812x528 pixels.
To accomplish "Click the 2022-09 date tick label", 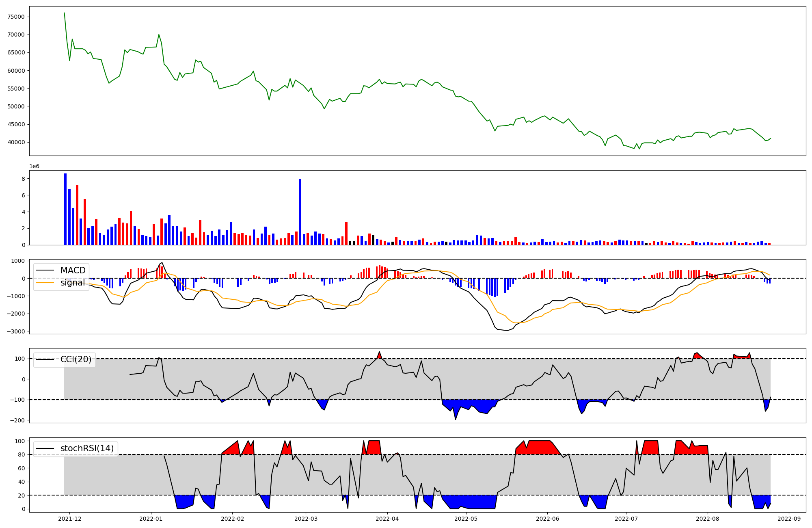I will pos(789,519).
